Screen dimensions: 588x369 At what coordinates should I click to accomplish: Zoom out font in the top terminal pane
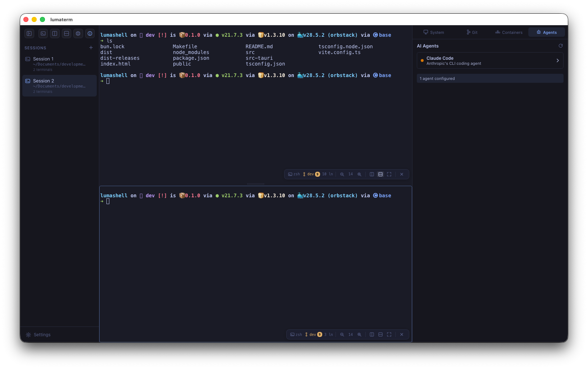coord(342,174)
